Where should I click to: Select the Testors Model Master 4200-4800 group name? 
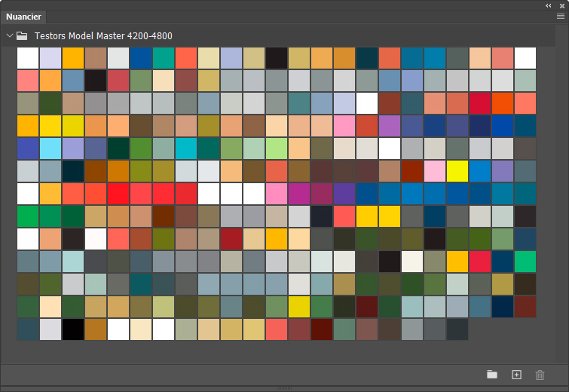[103, 35]
